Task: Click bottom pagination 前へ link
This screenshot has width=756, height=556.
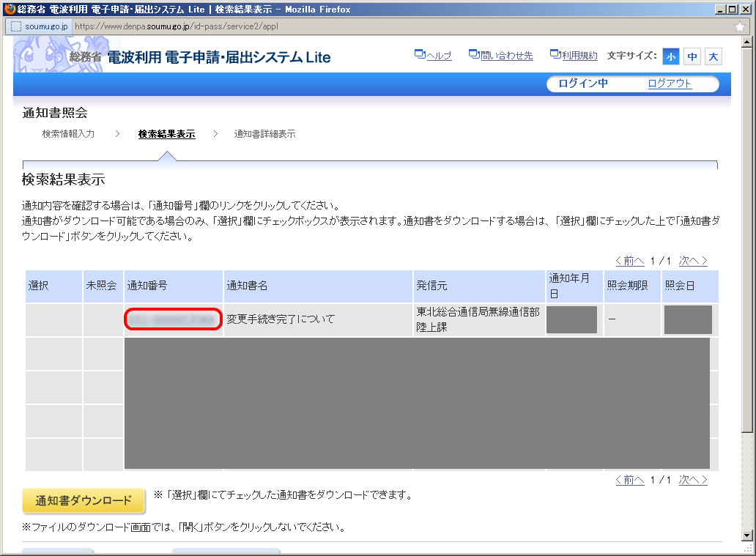Action: point(630,480)
